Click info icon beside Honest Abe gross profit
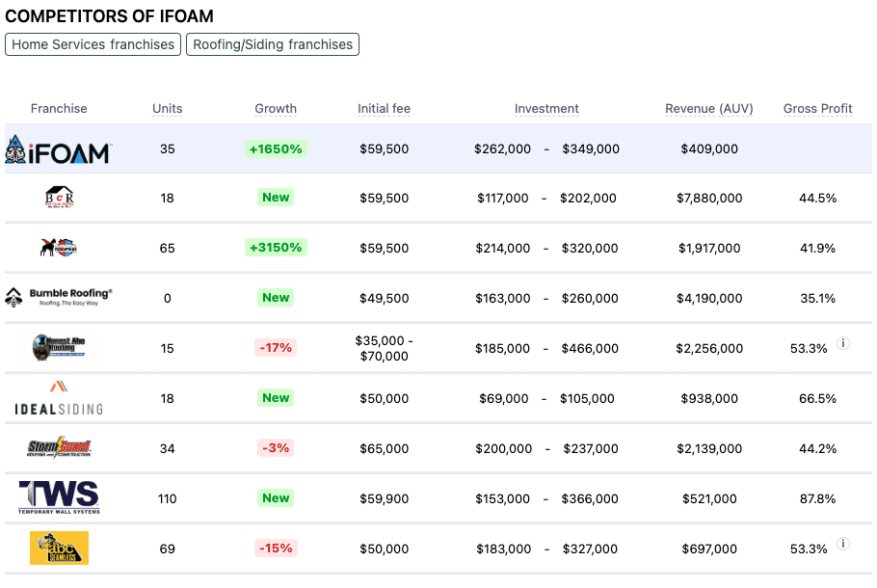The height and width of the screenshot is (588, 877). coord(843,343)
